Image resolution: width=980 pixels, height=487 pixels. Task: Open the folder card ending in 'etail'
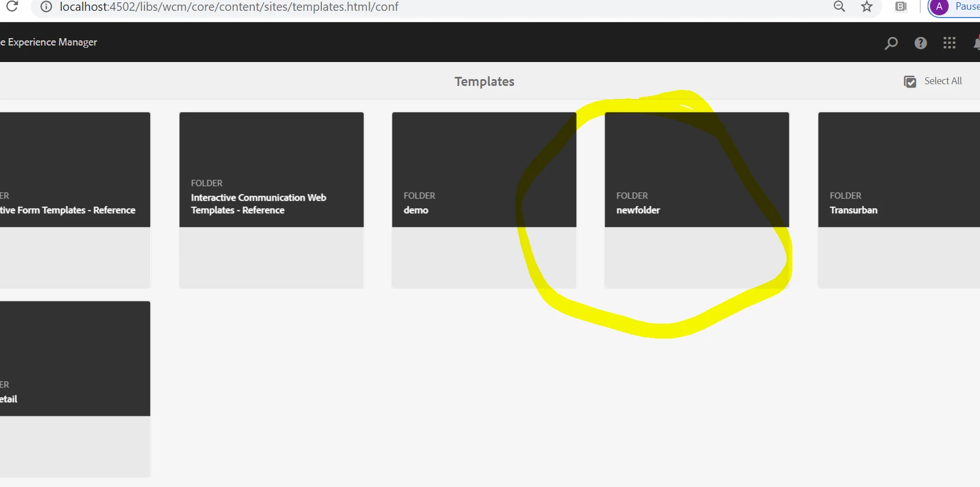pos(75,389)
